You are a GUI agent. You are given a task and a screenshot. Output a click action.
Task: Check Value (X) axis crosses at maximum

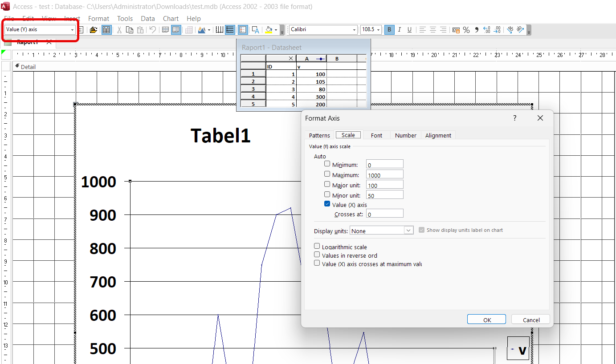[x=317, y=263]
